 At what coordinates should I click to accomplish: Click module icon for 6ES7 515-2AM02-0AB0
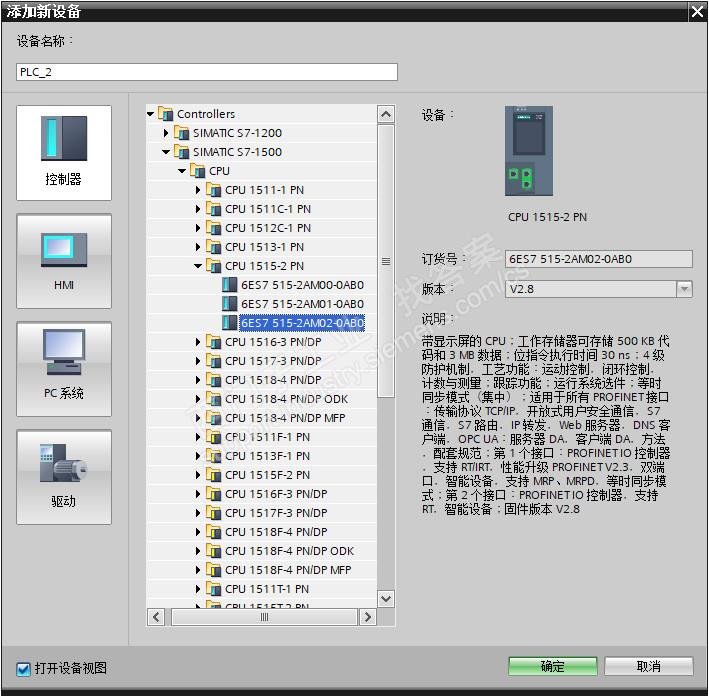(230, 322)
